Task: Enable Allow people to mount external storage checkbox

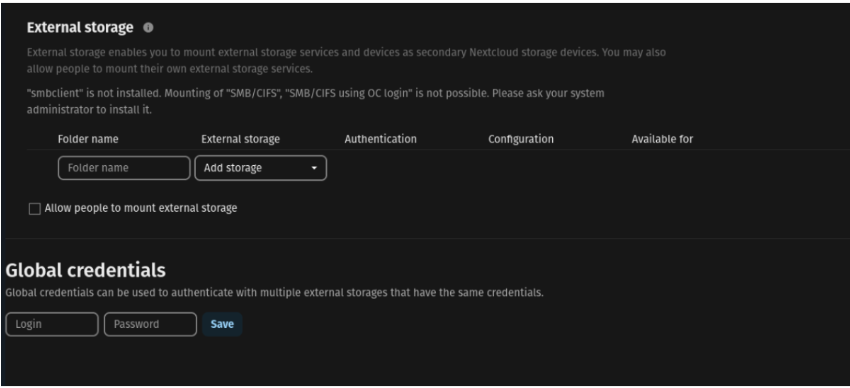Action: [x=35, y=209]
